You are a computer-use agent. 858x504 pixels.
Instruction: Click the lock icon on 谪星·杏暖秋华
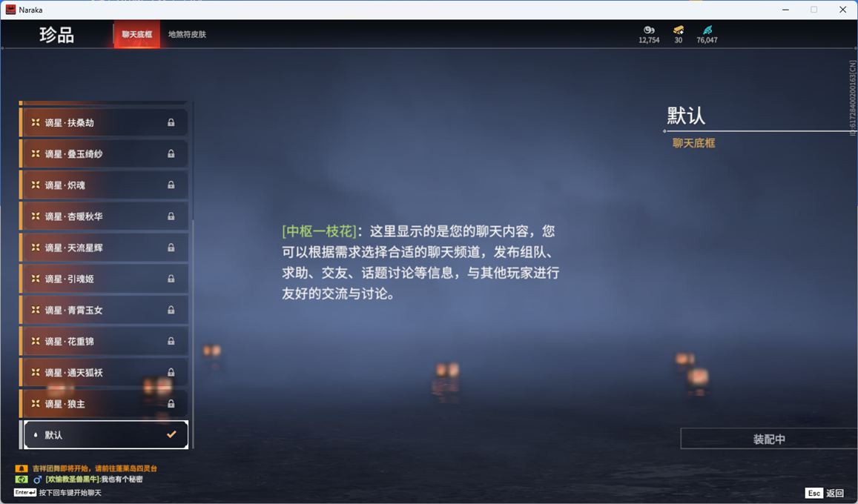[171, 216]
